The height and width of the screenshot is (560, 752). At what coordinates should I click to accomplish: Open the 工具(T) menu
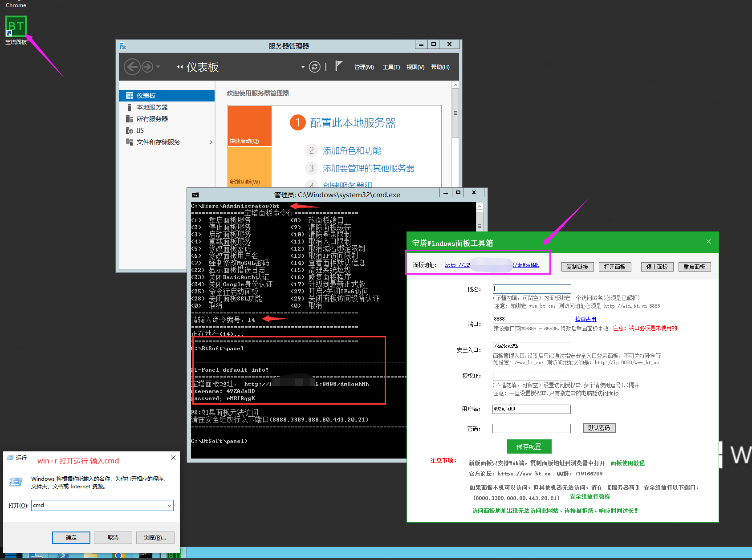point(391,67)
